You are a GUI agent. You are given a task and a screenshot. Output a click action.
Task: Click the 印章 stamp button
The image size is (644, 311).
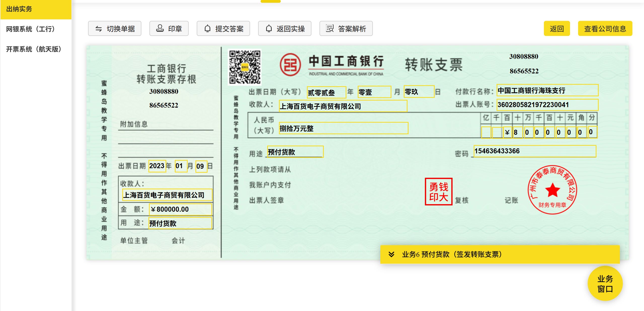169,29
